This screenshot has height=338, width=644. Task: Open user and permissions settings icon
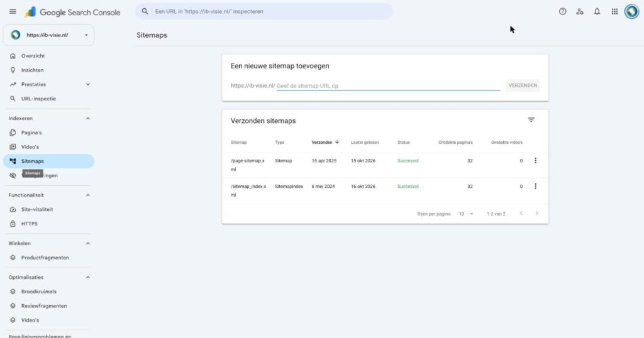[580, 11]
